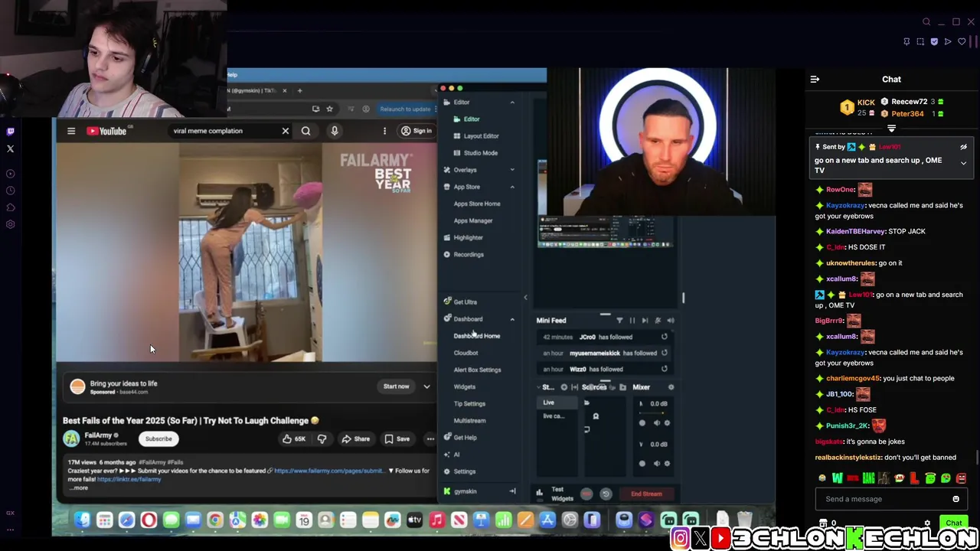Click the green Chat send button
The image size is (980, 551).
point(953,523)
